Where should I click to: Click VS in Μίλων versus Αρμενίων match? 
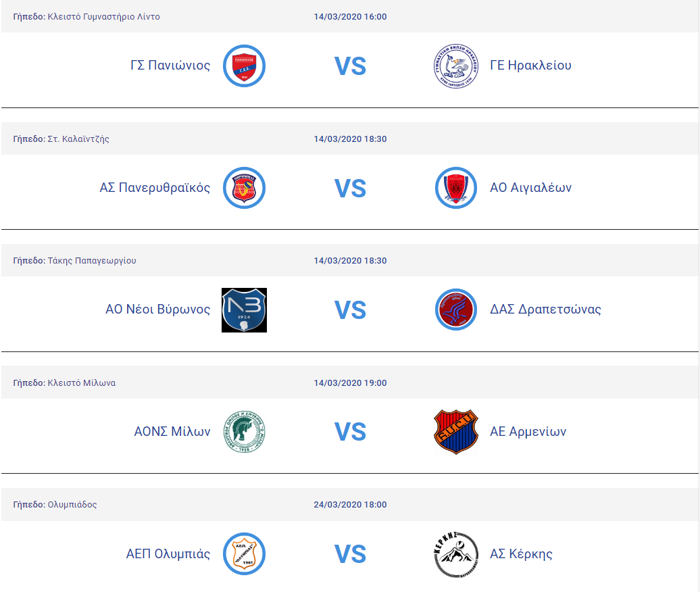[350, 433]
